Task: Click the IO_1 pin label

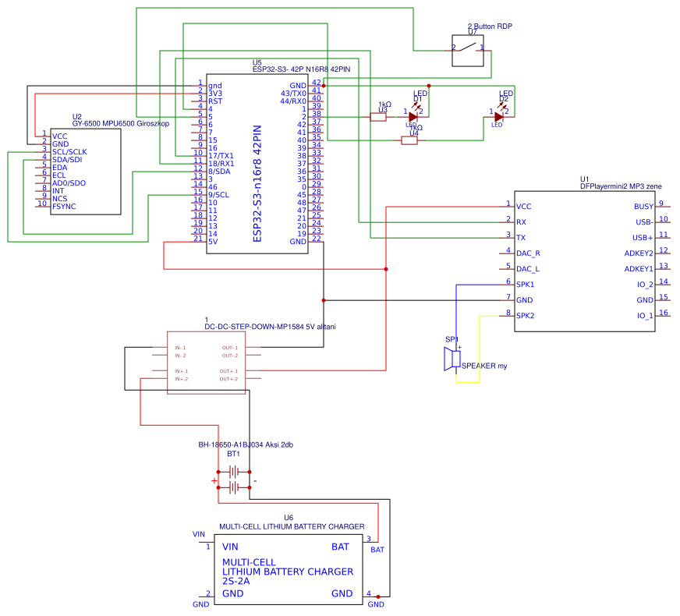Action: tap(646, 316)
